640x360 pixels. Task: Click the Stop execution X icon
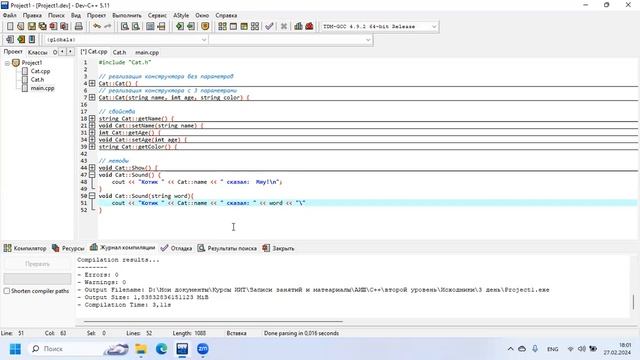pos(284,27)
